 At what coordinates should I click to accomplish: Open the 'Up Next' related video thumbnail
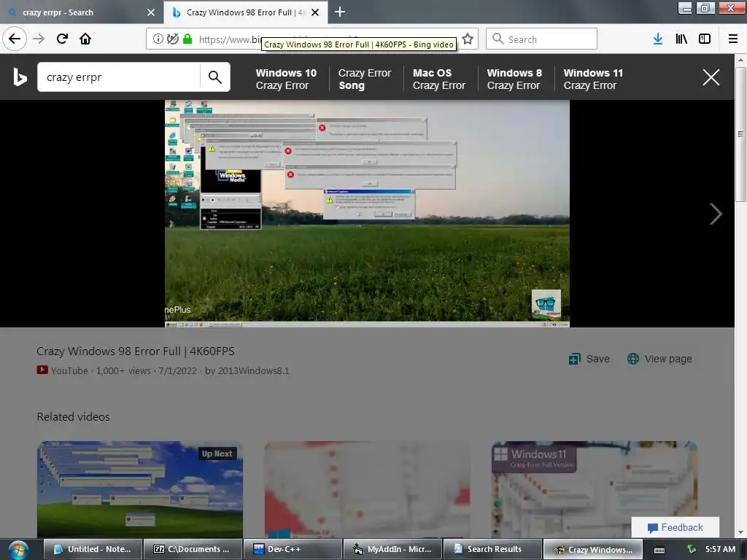coord(140,489)
